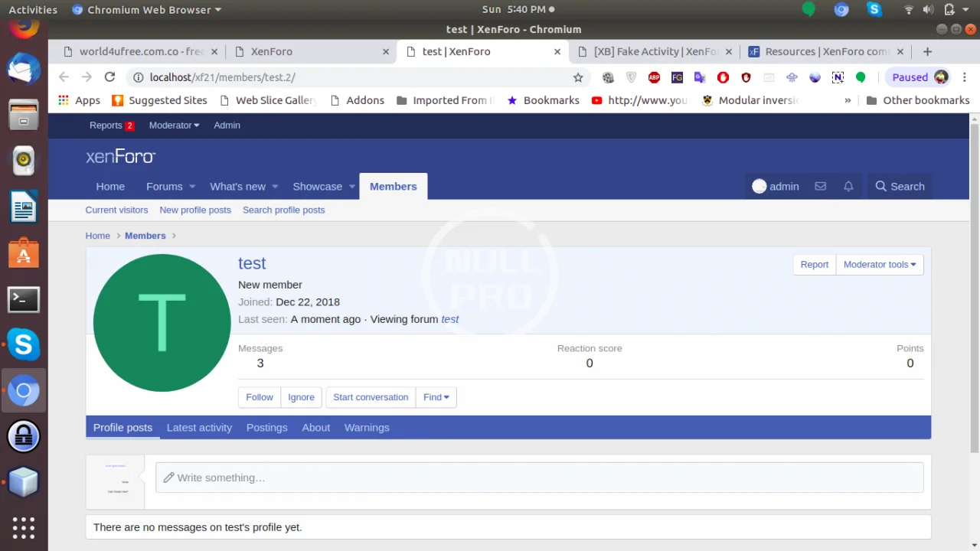Open the Warnings tab
This screenshot has height=551, width=980.
coord(367,428)
